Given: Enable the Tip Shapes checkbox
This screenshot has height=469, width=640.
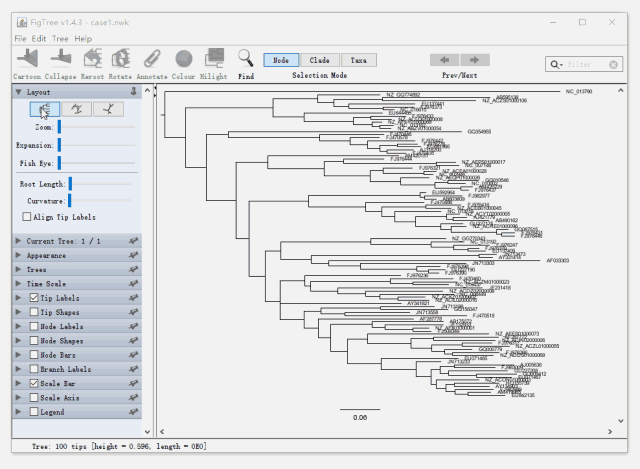Looking at the screenshot, I should [x=34, y=312].
